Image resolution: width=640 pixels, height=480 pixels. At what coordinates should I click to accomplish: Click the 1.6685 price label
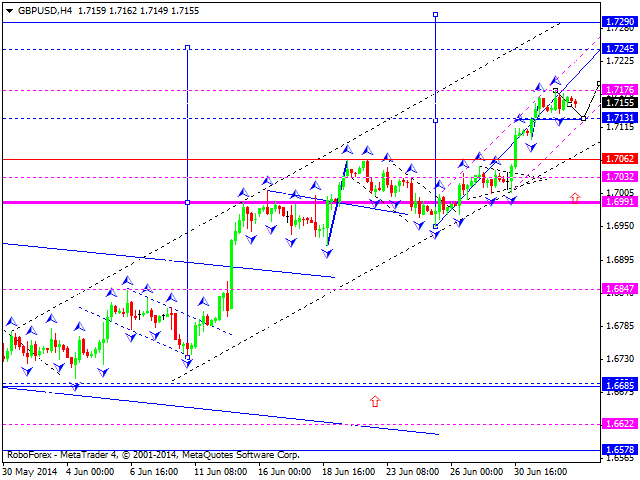pyautogui.click(x=618, y=384)
